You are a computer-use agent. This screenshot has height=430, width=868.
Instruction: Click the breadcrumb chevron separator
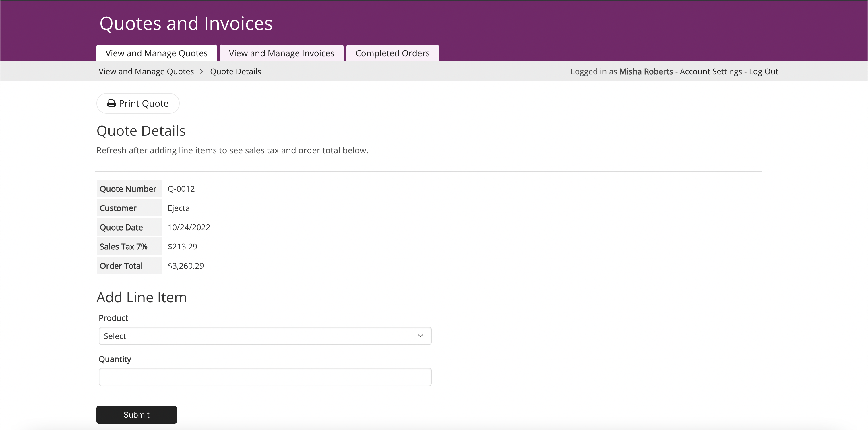tap(201, 71)
